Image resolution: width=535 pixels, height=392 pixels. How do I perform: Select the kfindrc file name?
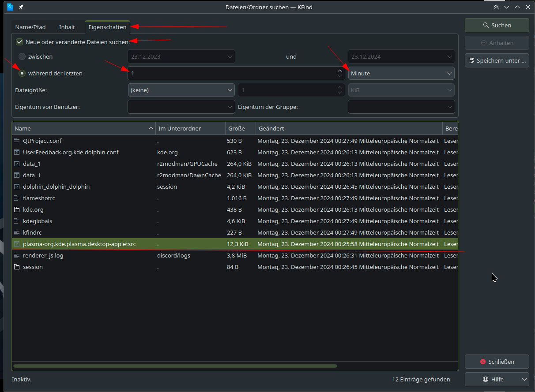pos(32,232)
